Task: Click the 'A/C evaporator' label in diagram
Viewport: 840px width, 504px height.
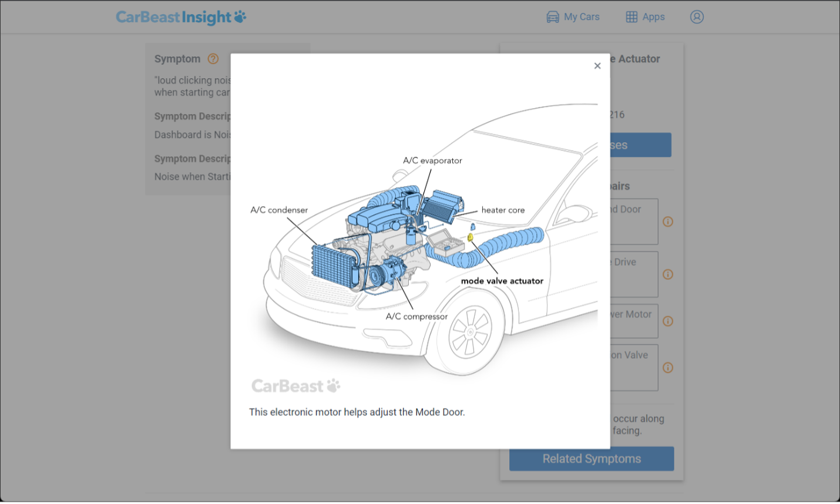Action: coord(432,160)
